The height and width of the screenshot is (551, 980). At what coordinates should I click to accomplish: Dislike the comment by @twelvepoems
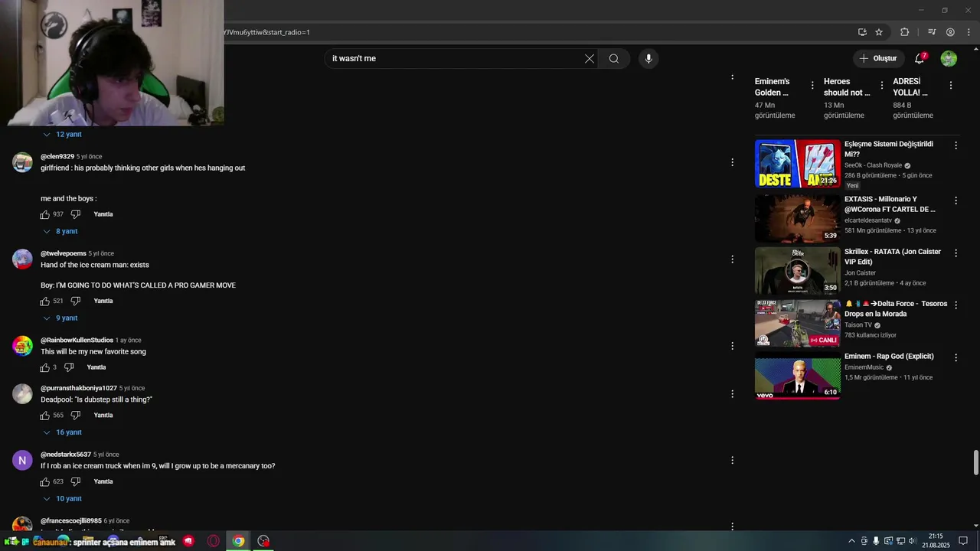coord(76,301)
